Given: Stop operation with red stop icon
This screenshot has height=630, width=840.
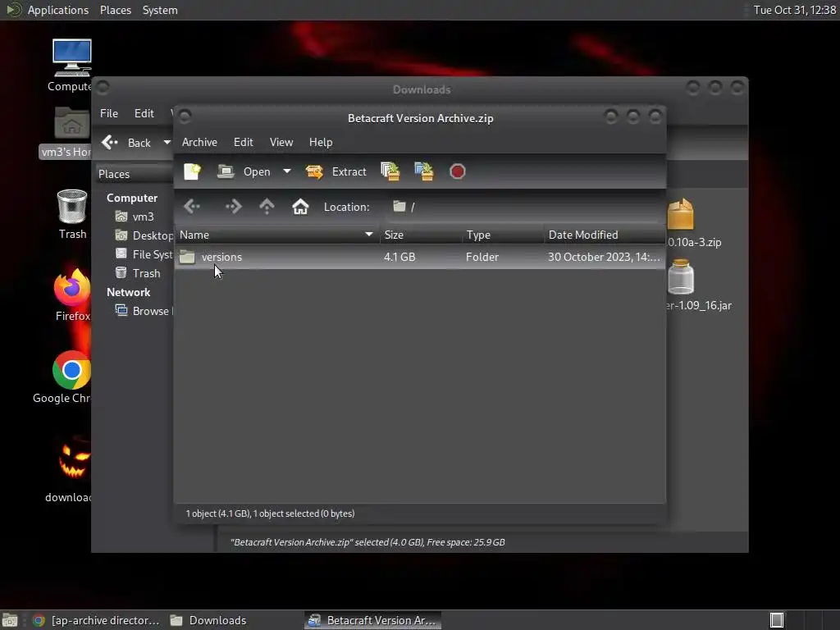Looking at the screenshot, I should pos(458,171).
